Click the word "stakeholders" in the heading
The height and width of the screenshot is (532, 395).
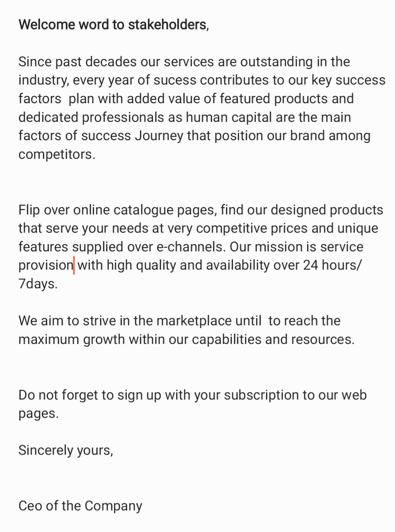[x=167, y=25]
